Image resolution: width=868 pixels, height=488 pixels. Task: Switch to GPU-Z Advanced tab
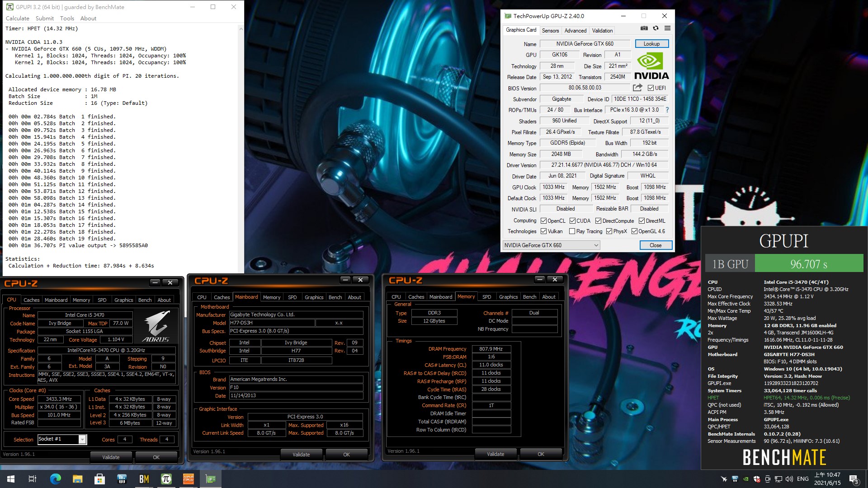pos(575,30)
